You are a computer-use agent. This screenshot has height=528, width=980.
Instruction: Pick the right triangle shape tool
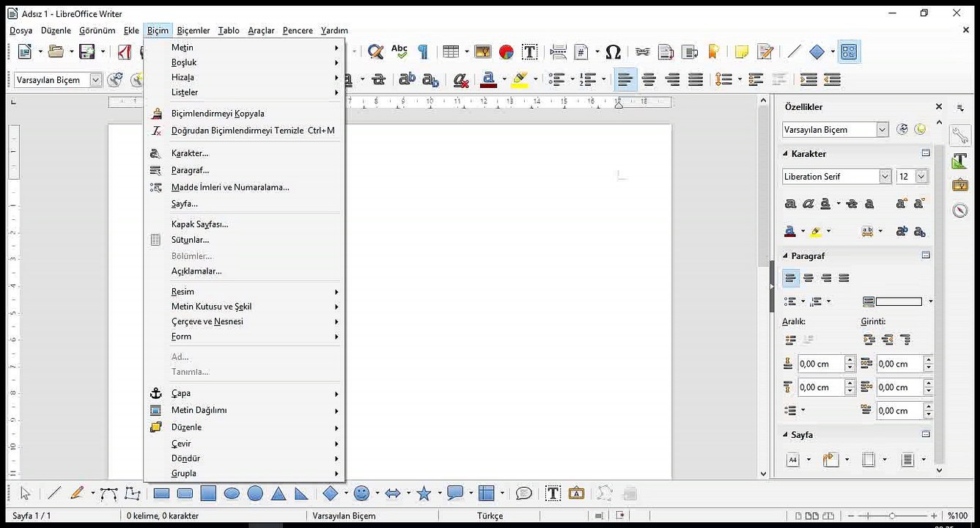(301, 494)
